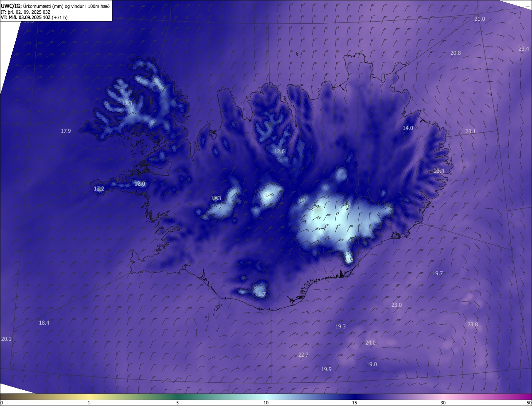Screen dimensions: 532x406
Task: Click the 10 tick label on the color scale
Action: point(266,403)
